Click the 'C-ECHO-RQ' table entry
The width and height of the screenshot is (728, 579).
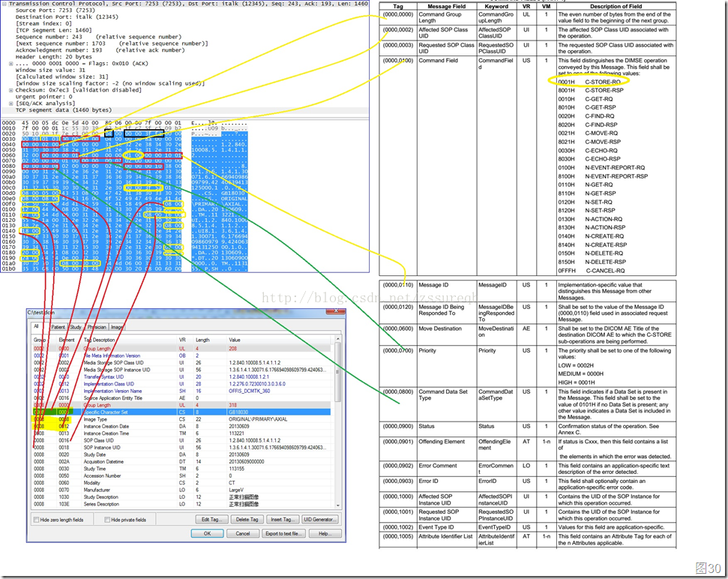[602, 151]
